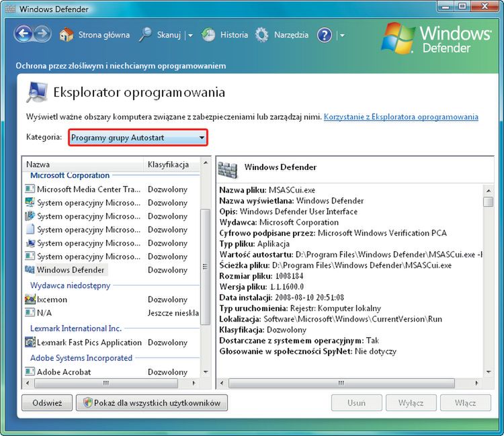The image size is (504, 436).
Task: Select the Ixcemon list entry
Action: coord(112,299)
